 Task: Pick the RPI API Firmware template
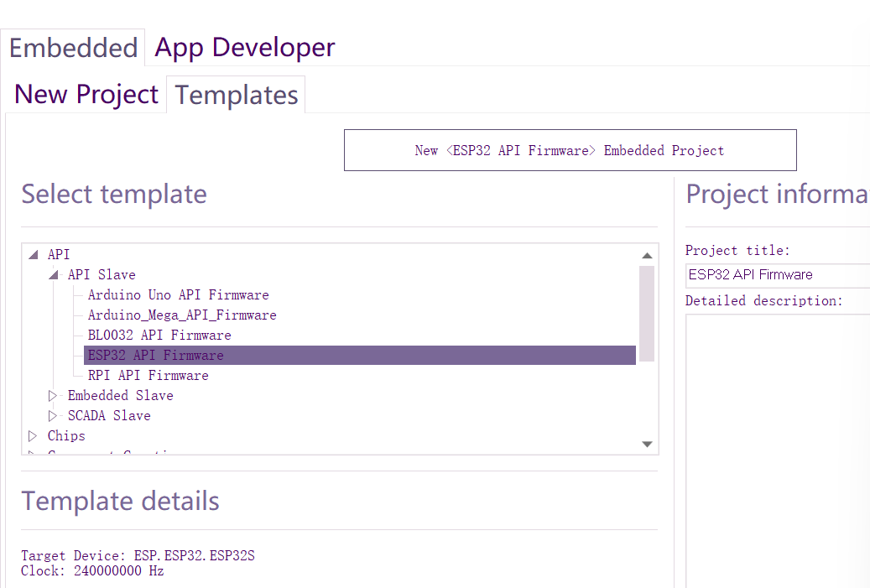coord(148,375)
